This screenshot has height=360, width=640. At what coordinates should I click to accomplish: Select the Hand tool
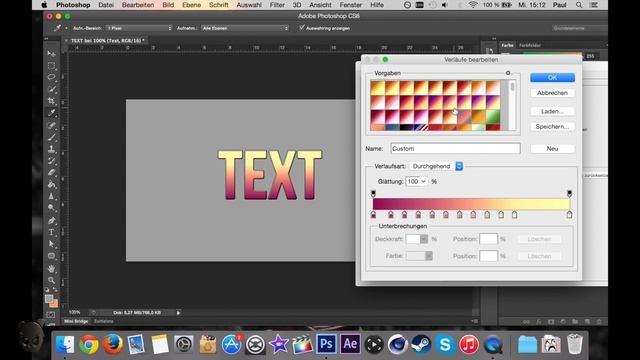pyautogui.click(x=51, y=269)
